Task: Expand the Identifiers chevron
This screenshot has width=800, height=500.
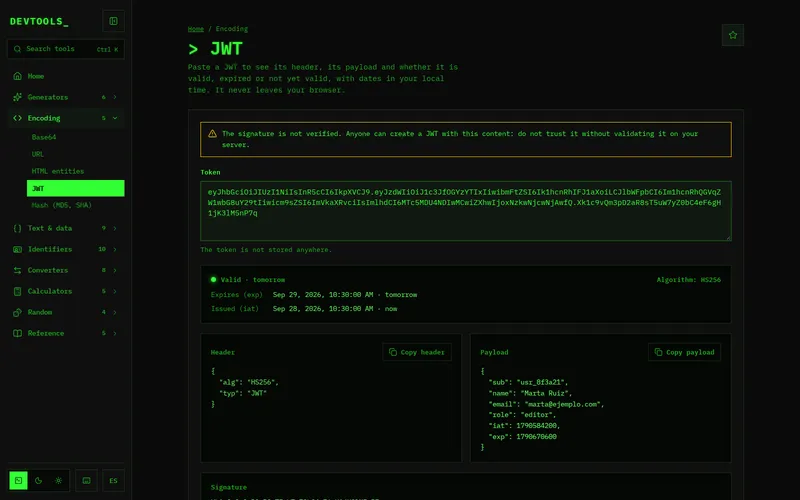Action: (115, 249)
